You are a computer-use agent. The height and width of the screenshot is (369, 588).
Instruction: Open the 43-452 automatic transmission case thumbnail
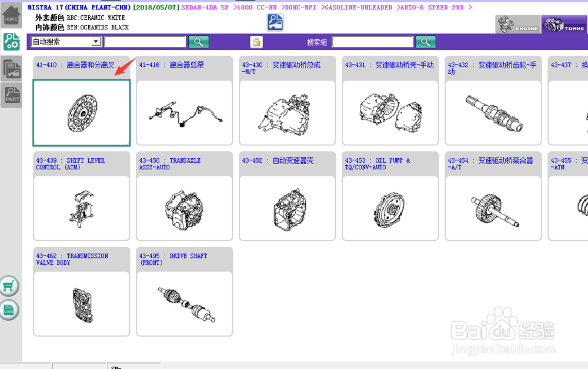(288, 208)
